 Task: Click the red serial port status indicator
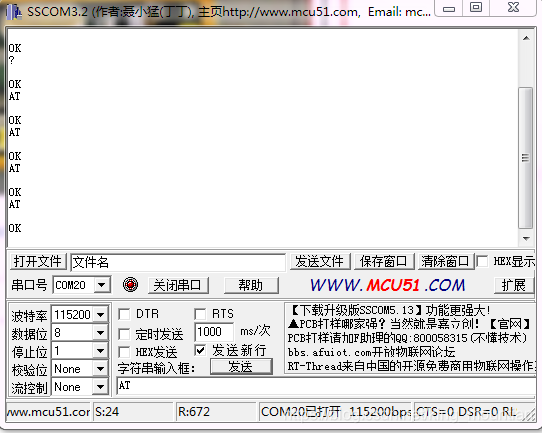pyautogui.click(x=130, y=285)
